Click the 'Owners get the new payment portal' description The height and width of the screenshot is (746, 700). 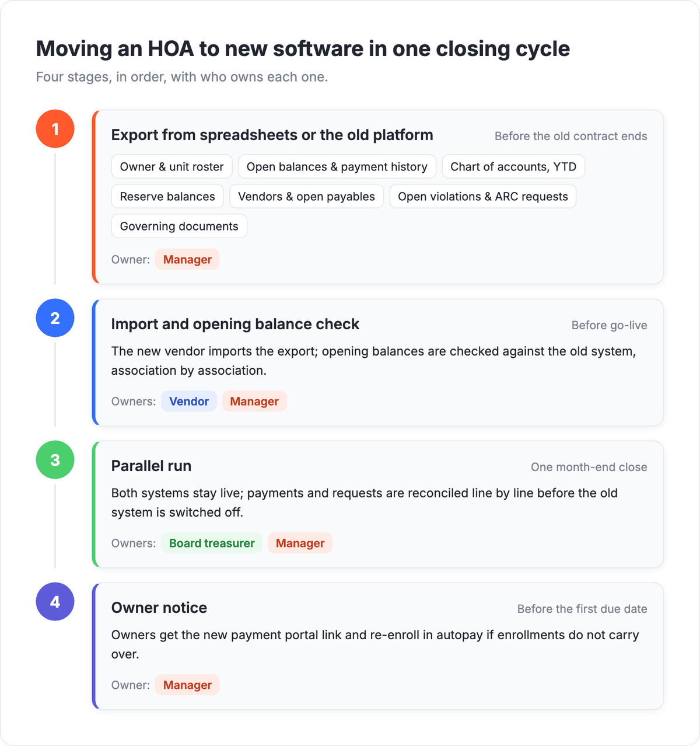[x=375, y=644]
